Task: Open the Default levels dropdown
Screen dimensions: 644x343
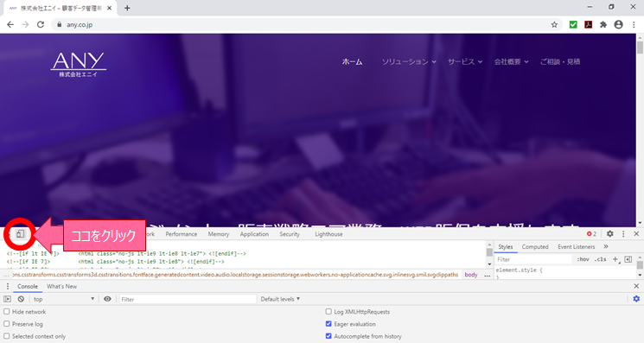Action: pos(280,299)
